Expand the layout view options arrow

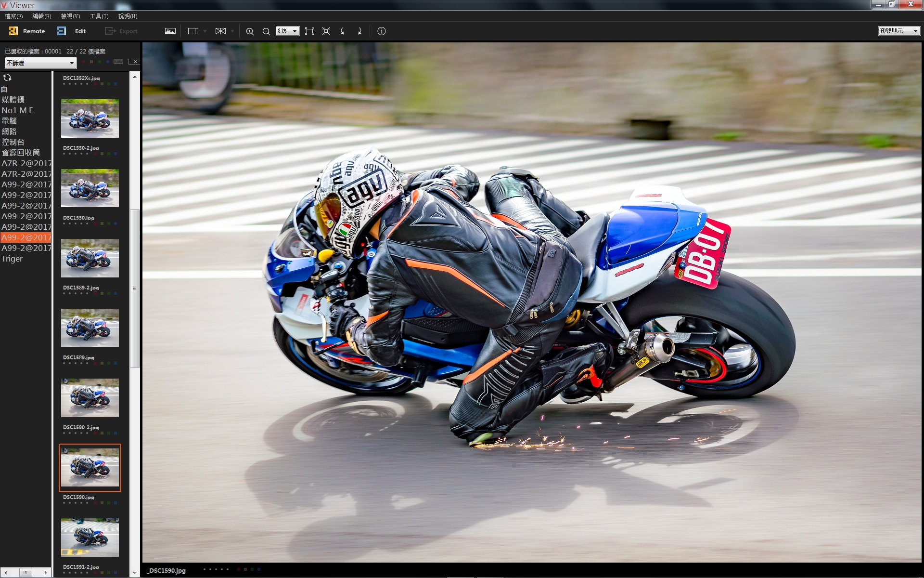coord(205,31)
